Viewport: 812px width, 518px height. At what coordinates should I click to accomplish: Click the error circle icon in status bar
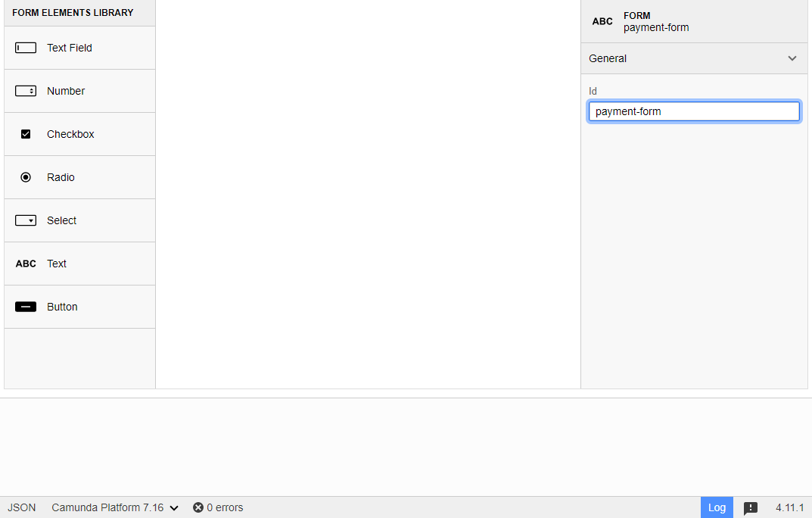pyautogui.click(x=198, y=507)
